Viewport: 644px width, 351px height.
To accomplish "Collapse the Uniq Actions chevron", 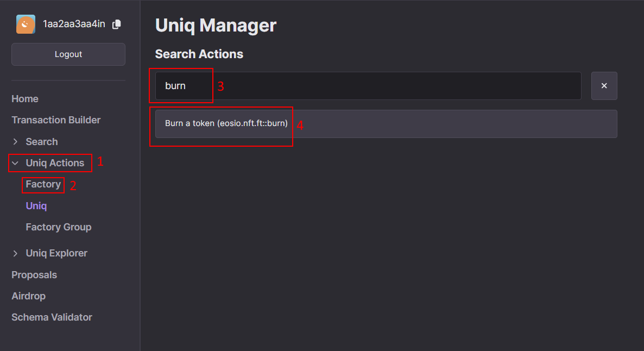I will tap(15, 163).
